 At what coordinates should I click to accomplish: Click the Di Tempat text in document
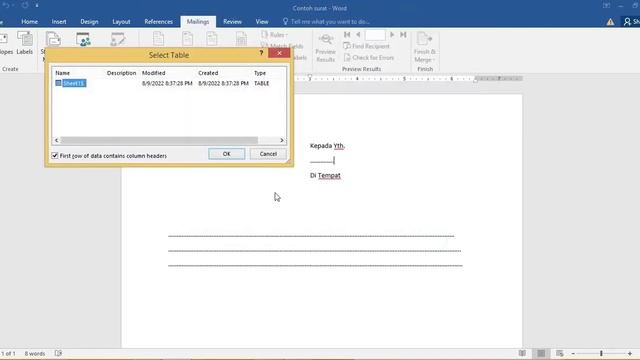point(325,176)
